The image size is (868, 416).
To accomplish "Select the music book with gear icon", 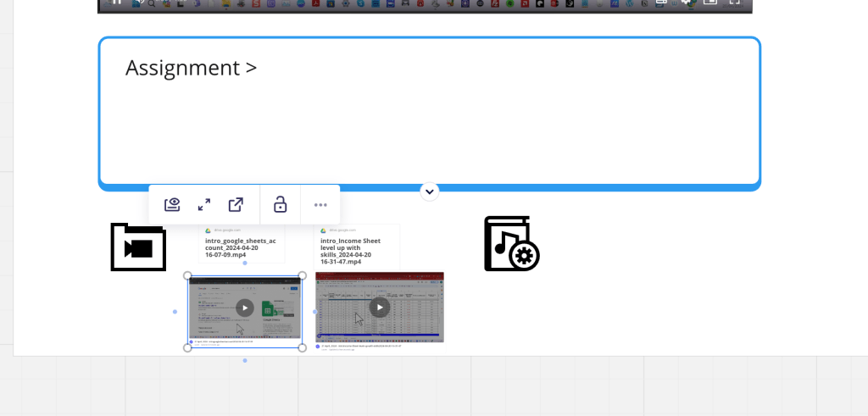I will click(x=512, y=243).
